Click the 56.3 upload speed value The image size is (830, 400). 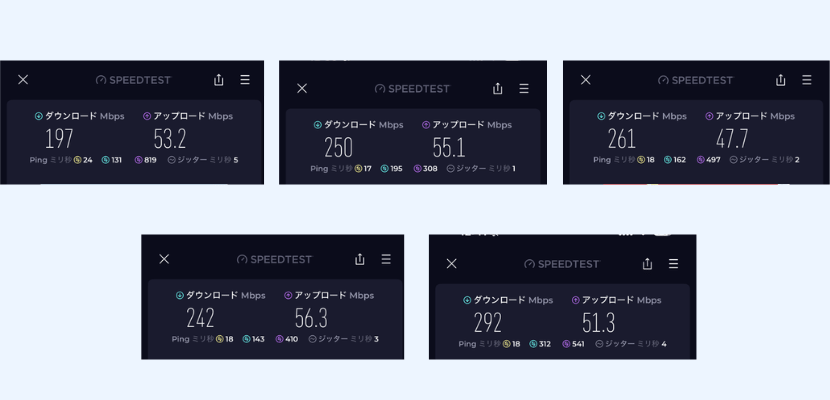[311, 318]
